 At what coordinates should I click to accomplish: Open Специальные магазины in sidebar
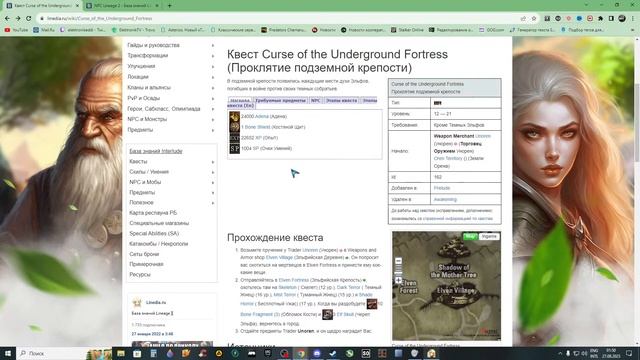click(159, 223)
